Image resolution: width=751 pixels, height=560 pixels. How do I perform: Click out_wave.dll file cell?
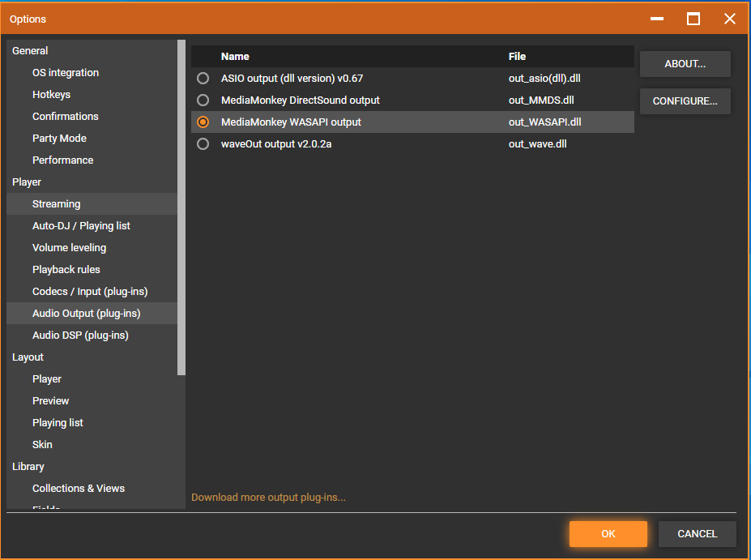537,143
